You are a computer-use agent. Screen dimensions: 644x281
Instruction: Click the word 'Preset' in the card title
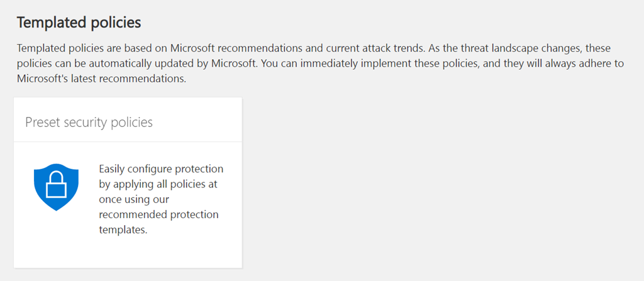click(43, 122)
